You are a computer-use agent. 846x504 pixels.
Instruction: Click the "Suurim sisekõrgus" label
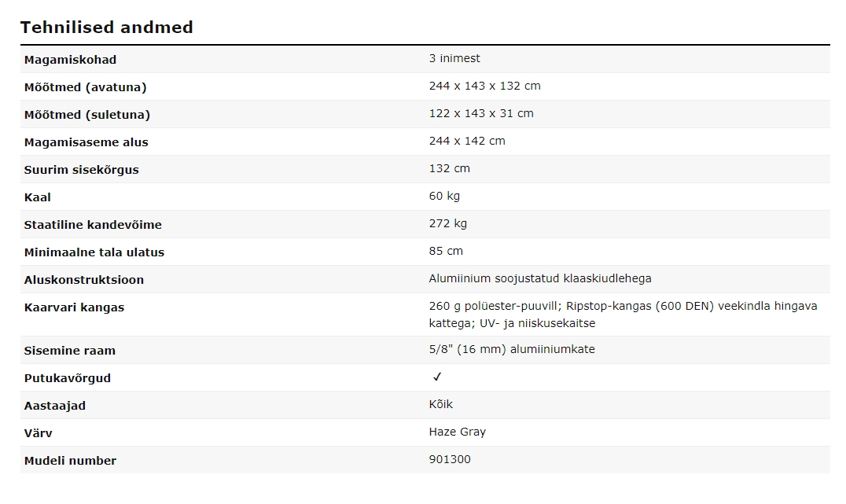point(81,170)
